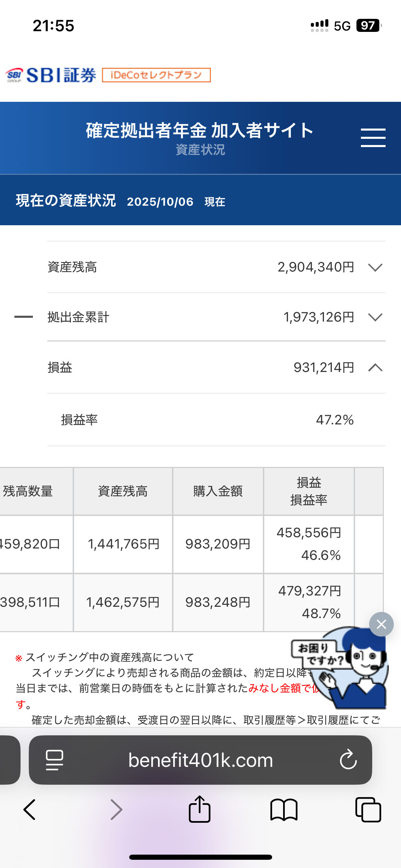
Task: Open the hamburger menu icon
Action: [x=373, y=138]
